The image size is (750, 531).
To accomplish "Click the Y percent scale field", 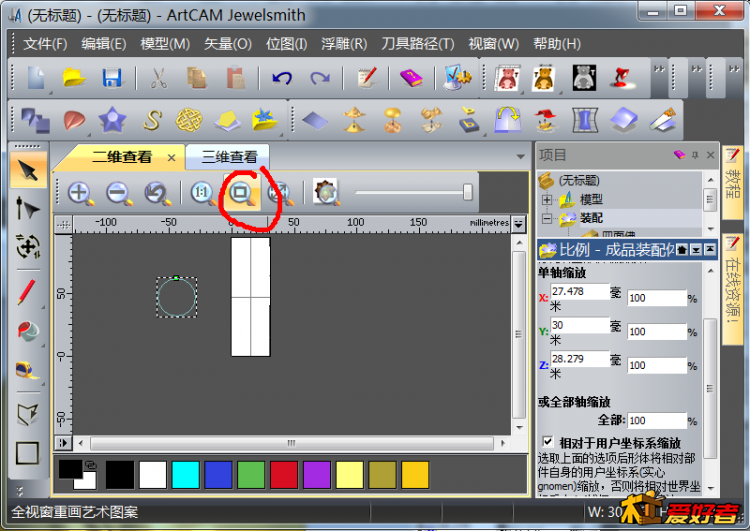I will click(x=657, y=332).
